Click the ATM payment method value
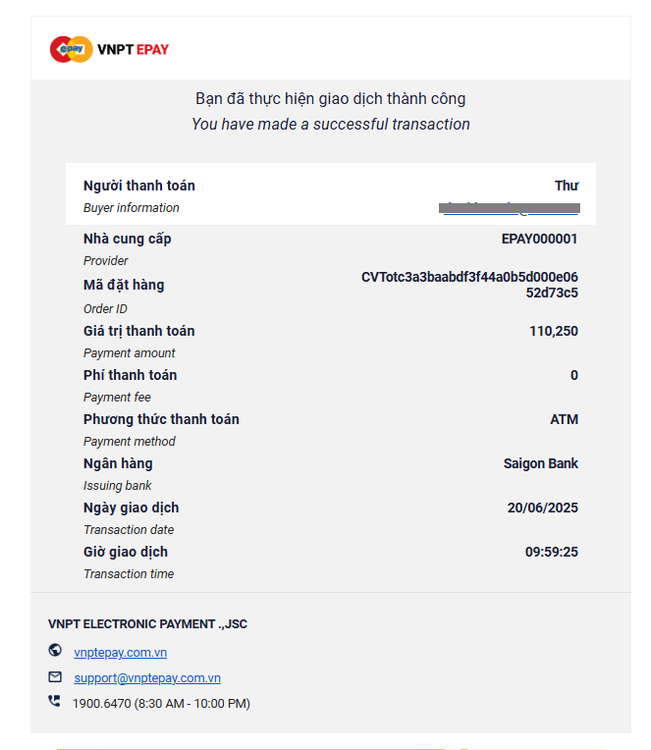Screen dimensions: 651x750 [x=564, y=419]
